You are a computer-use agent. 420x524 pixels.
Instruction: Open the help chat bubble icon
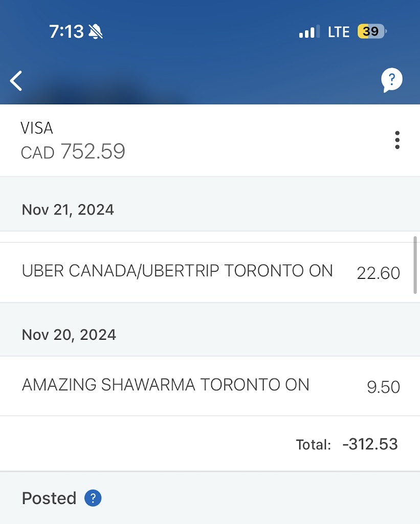(391, 80)
